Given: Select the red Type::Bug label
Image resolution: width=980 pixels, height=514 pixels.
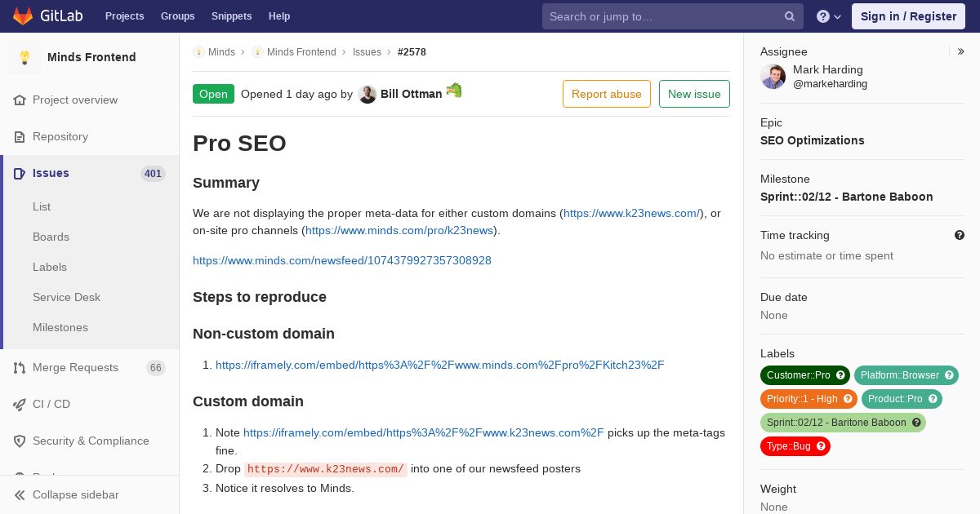Looking at the screenshot, I should 795,446.
